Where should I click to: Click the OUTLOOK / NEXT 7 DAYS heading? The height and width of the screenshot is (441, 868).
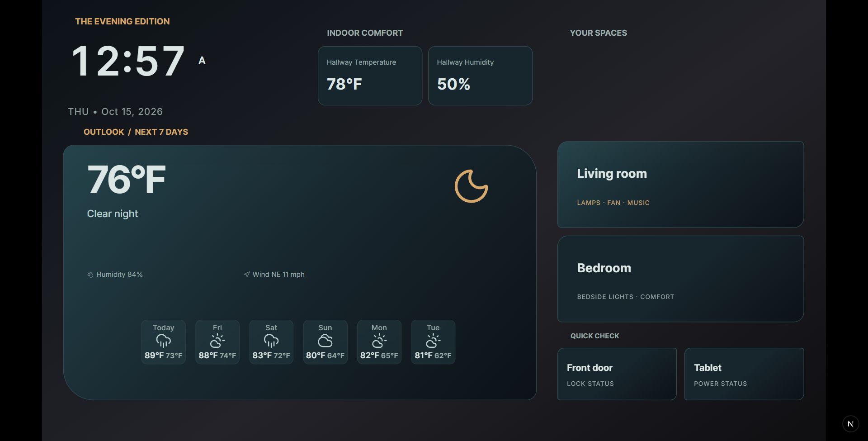click(x=136, y=132)
